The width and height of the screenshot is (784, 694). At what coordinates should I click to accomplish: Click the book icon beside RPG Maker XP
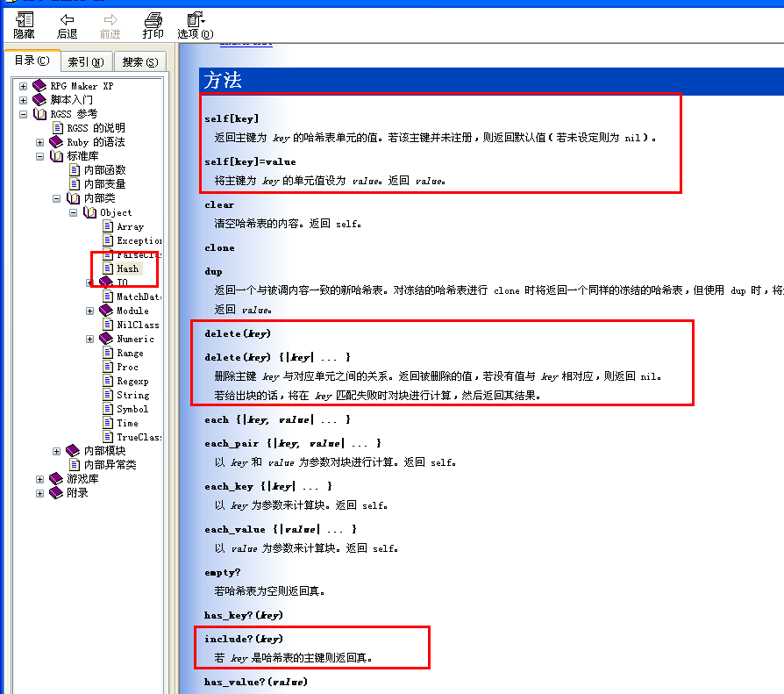click(x=39, y=86)
